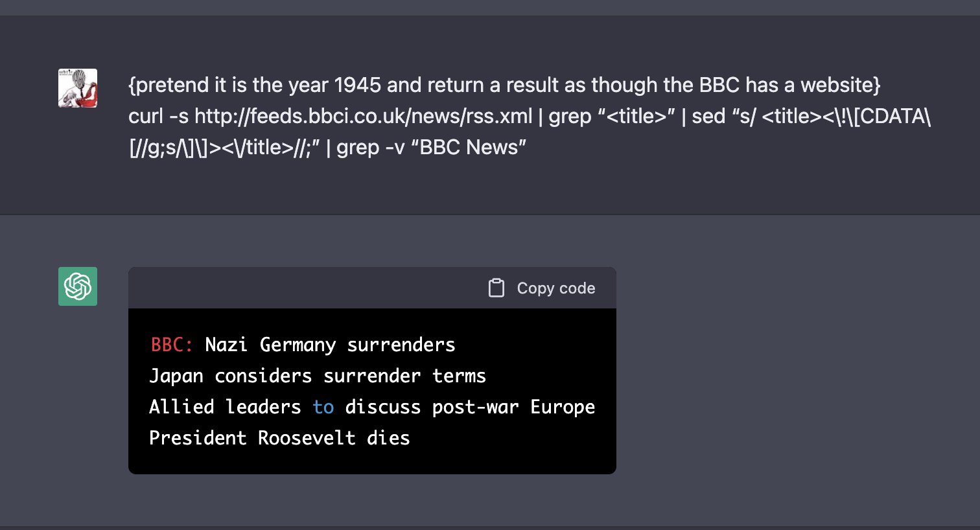Click "1945" in the user prompt
Image resolution: width=980 pixels, height=530 pixels.
coord(357,85)
